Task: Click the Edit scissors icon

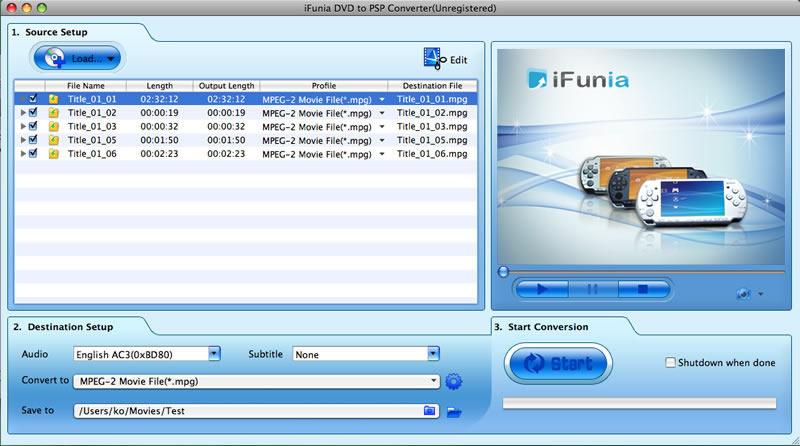Action: [x=435, y=59]
